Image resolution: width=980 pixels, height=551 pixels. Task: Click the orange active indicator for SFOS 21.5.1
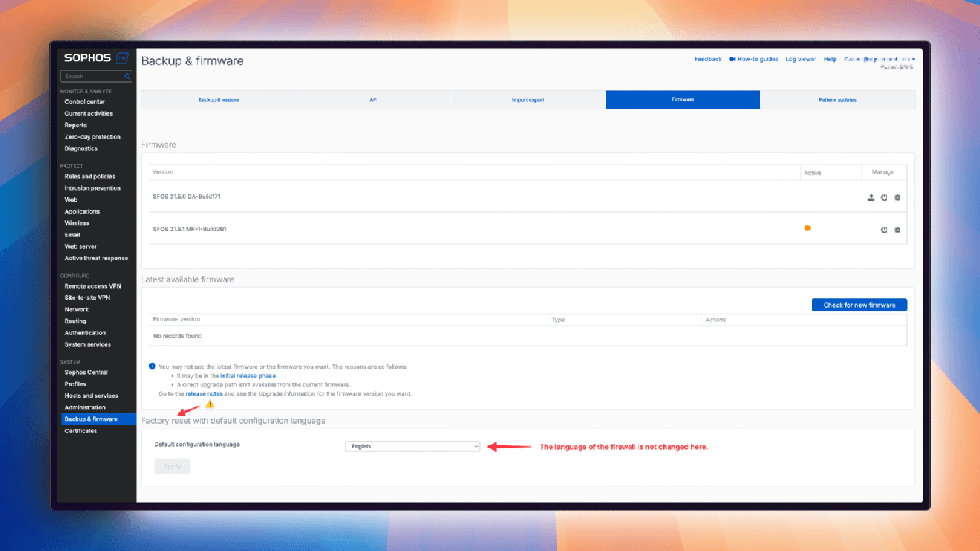point(808,227)
